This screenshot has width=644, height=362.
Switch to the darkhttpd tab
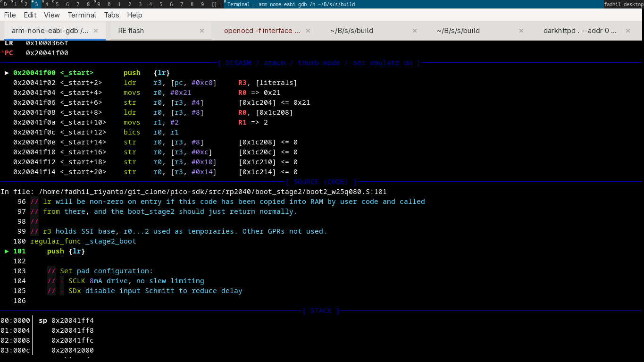[x=580, y=31]
